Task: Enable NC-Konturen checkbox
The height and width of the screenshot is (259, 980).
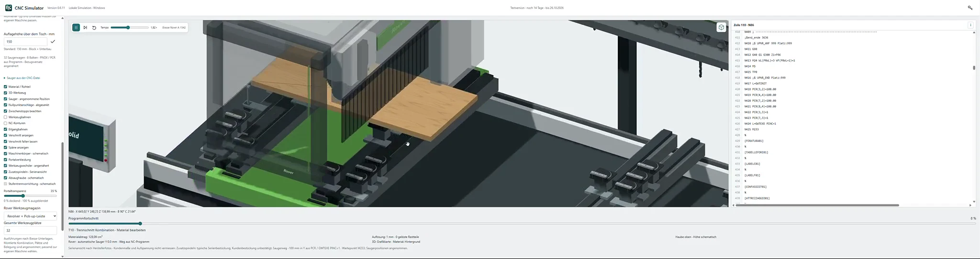Action: coord(5,123)
